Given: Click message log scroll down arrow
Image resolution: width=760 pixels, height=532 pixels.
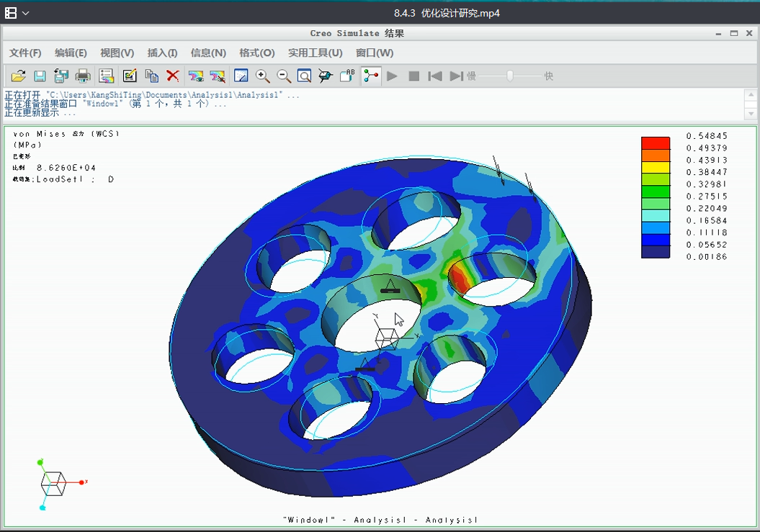Looking at the screenshot, I should pyautogui.click(x=751, y=114).
